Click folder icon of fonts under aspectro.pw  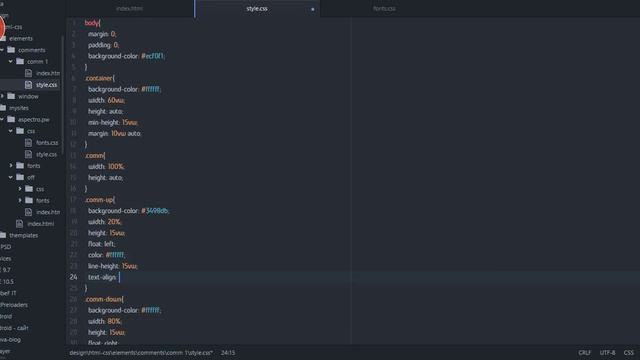(x=20, y=165)
